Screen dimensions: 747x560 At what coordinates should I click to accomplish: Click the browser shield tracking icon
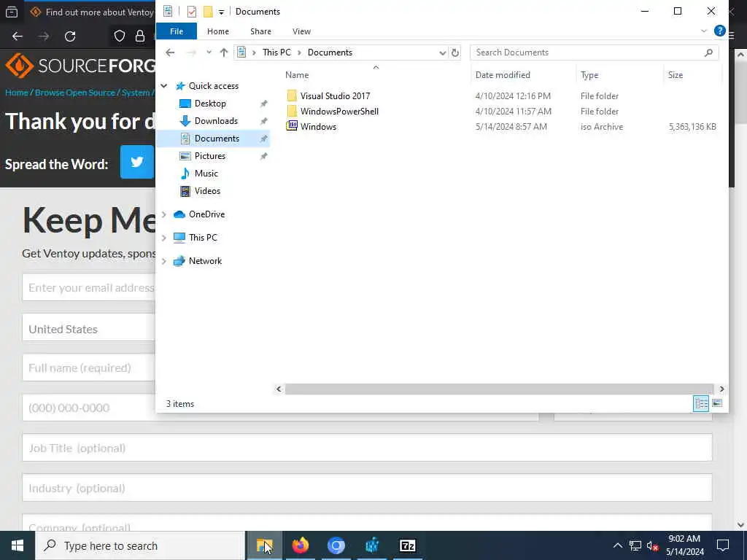[x=120, y=36]
